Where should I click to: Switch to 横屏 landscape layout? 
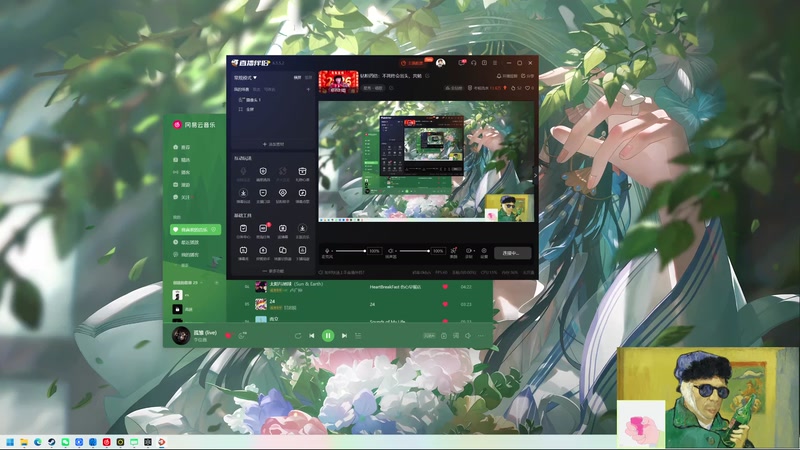coord(297,78)
